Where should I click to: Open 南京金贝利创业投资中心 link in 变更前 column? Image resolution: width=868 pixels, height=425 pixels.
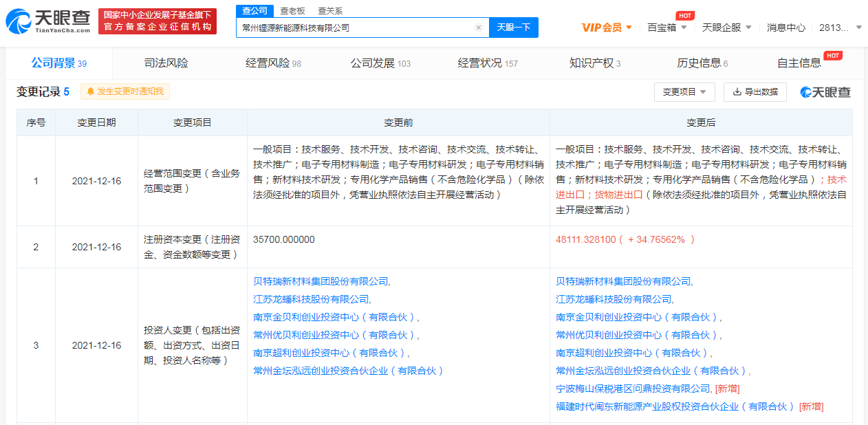(336, 317)
